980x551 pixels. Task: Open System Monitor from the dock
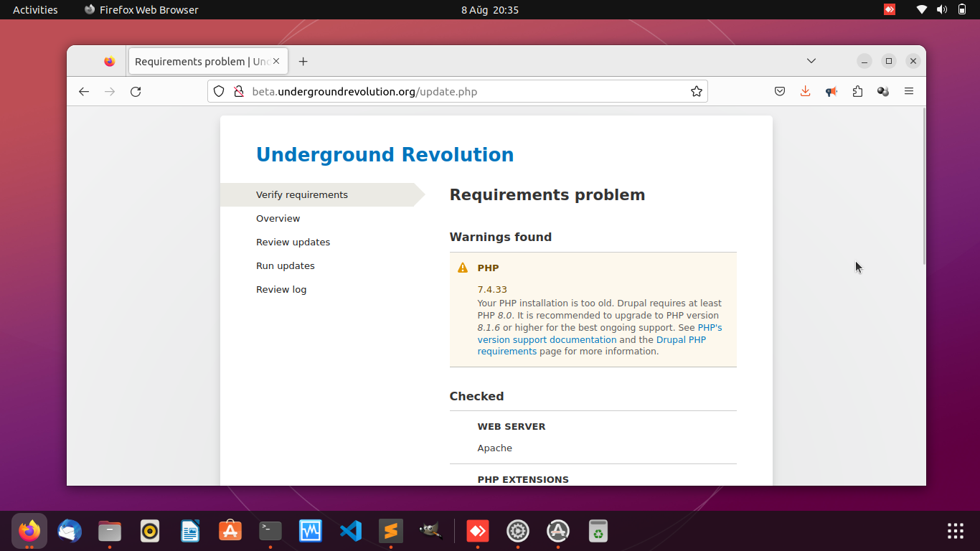coord(311,531)
